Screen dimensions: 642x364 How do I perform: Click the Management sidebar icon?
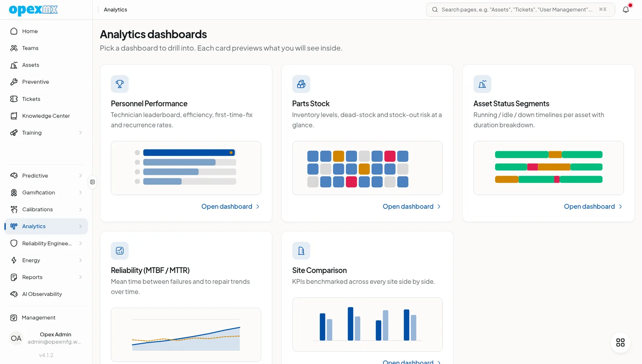tap(14, 317)
